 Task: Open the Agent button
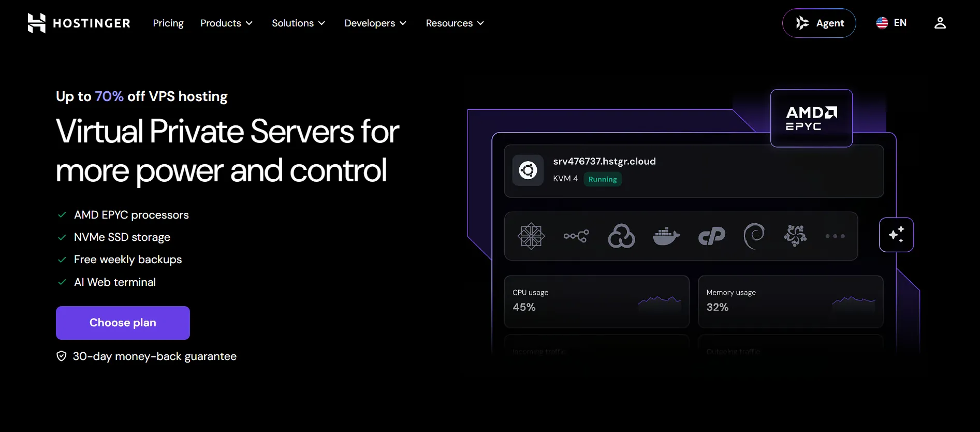pyautogui.click(x=819, y=23)
